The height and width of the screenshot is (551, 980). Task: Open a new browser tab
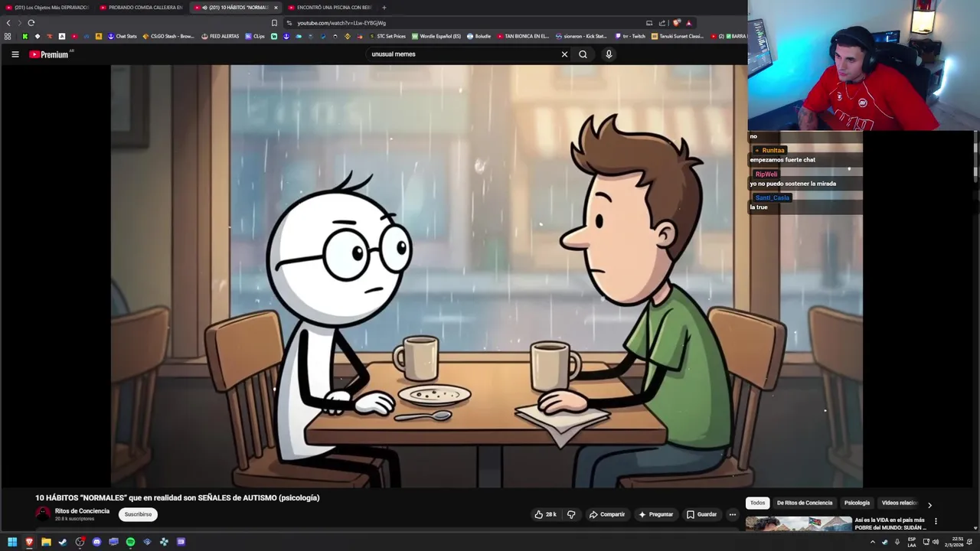pos(384,8)
